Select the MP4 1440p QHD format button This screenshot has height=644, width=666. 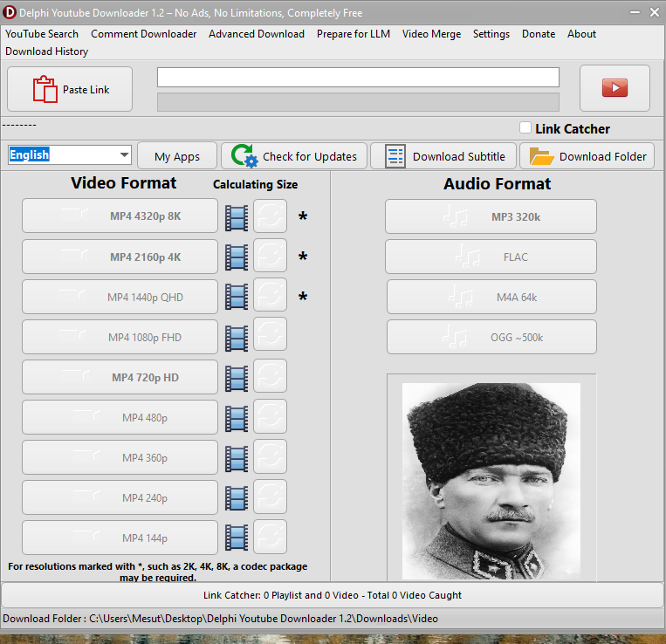120,297
